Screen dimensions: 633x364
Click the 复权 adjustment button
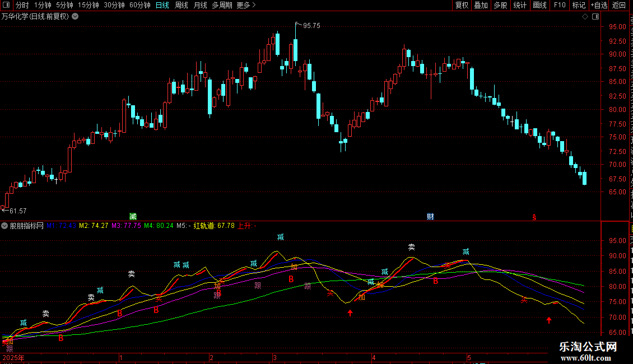[x=462, y=5]
